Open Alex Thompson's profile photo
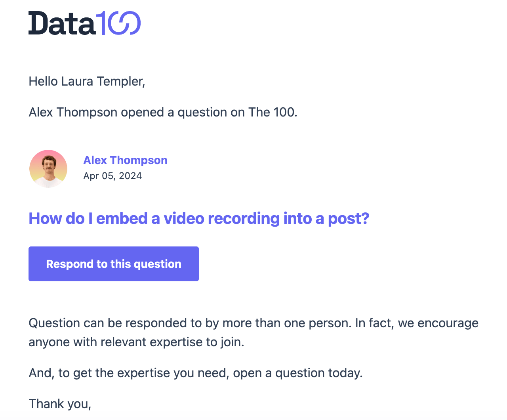507x420 pixels. pos(48,169)
